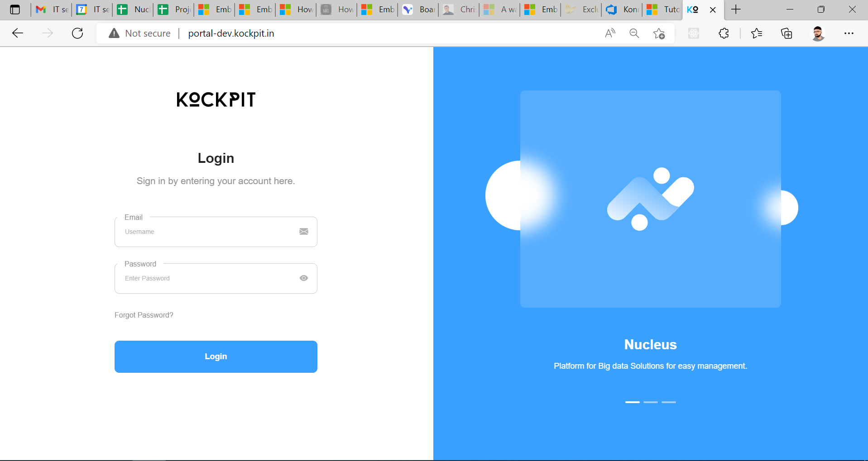Focus the Enter Password input field

(x=216, y=278)
